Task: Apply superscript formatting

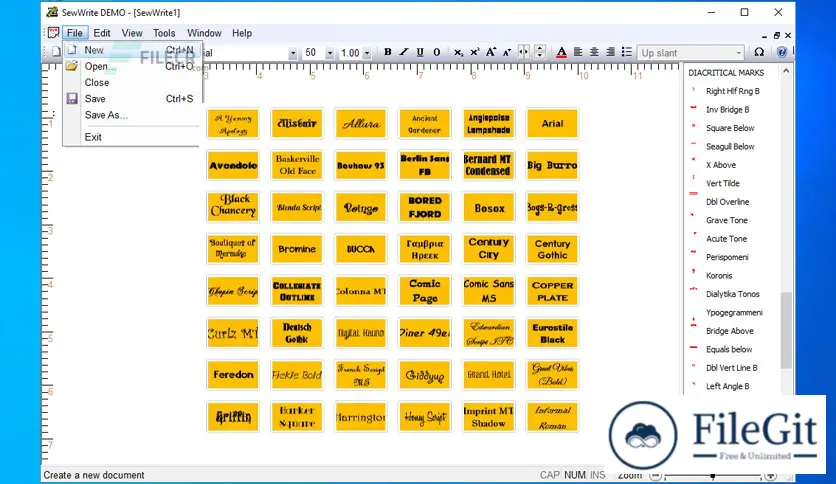Action: [x=474, y=52]
